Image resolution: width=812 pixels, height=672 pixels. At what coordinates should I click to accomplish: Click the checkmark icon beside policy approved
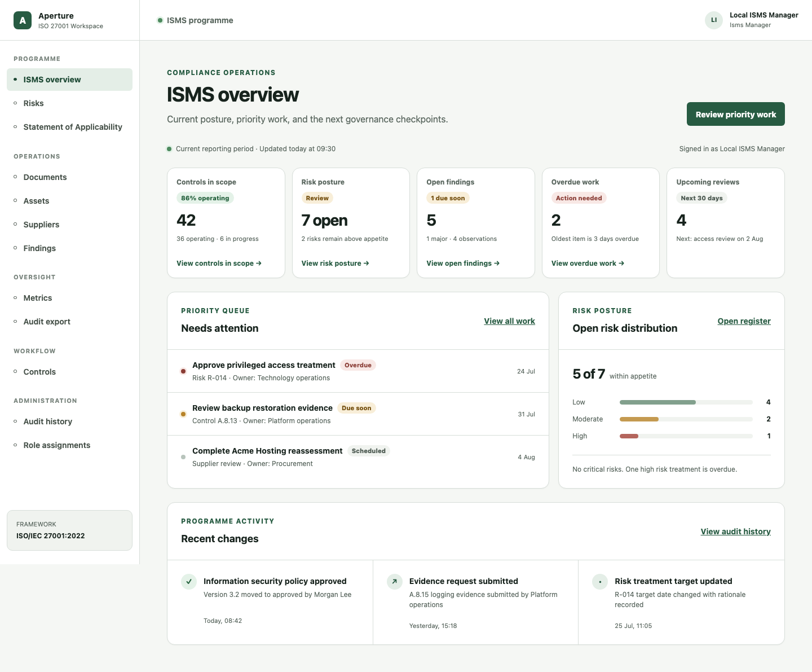(189, 581)
